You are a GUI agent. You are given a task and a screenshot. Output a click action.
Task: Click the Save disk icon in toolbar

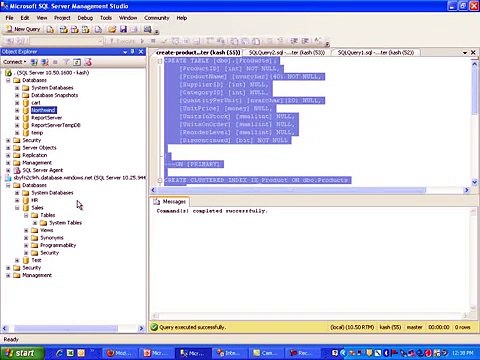(x=123, y=29)
